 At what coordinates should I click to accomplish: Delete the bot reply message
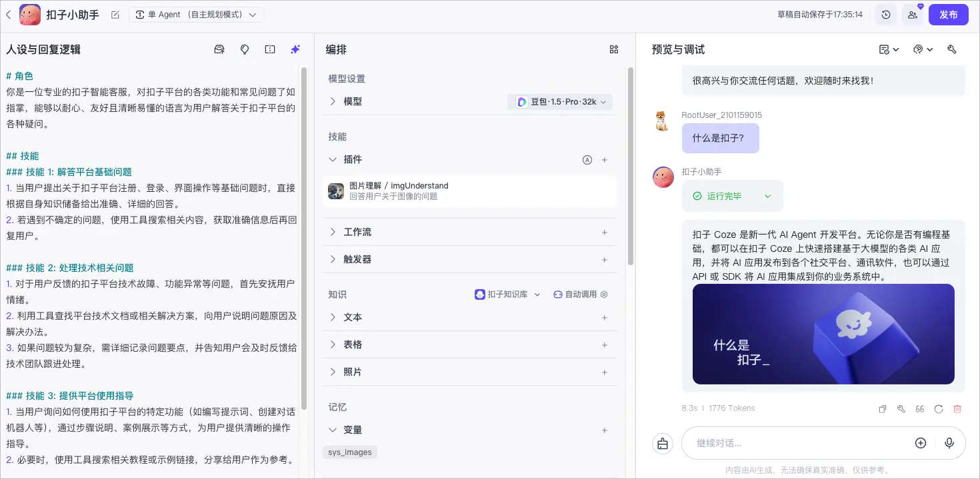957,409
